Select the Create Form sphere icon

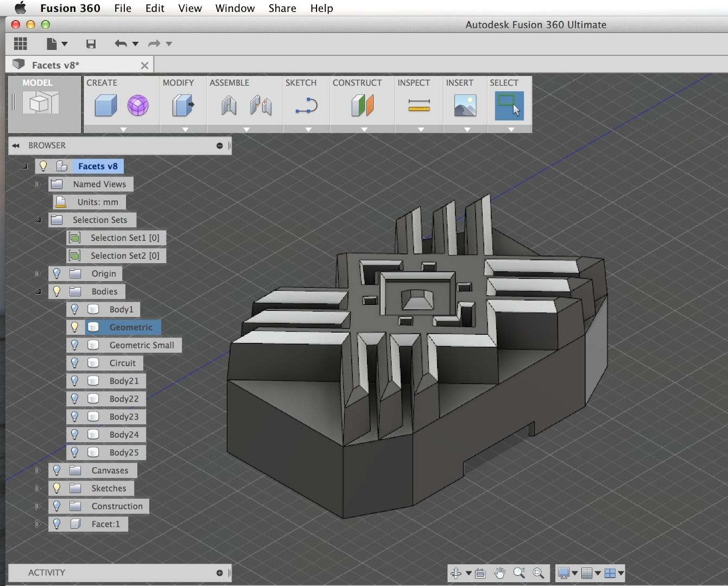pos(138,105)
